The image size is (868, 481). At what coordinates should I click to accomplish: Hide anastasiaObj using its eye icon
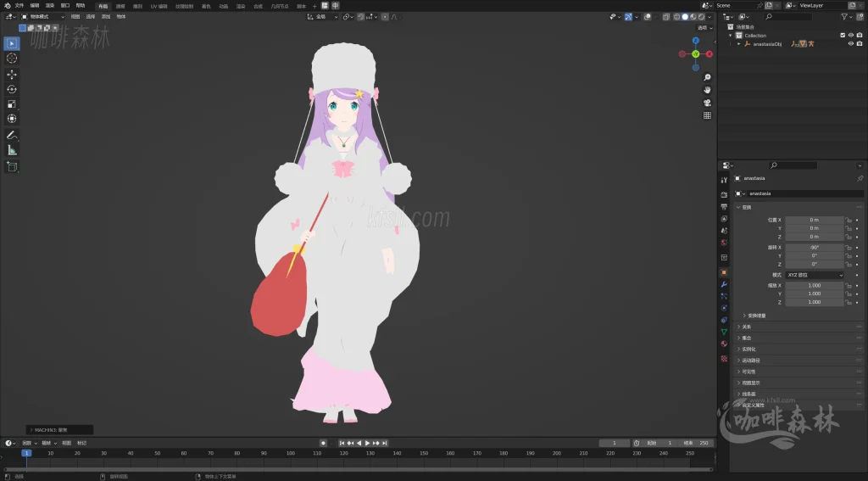tap(851, 44)
